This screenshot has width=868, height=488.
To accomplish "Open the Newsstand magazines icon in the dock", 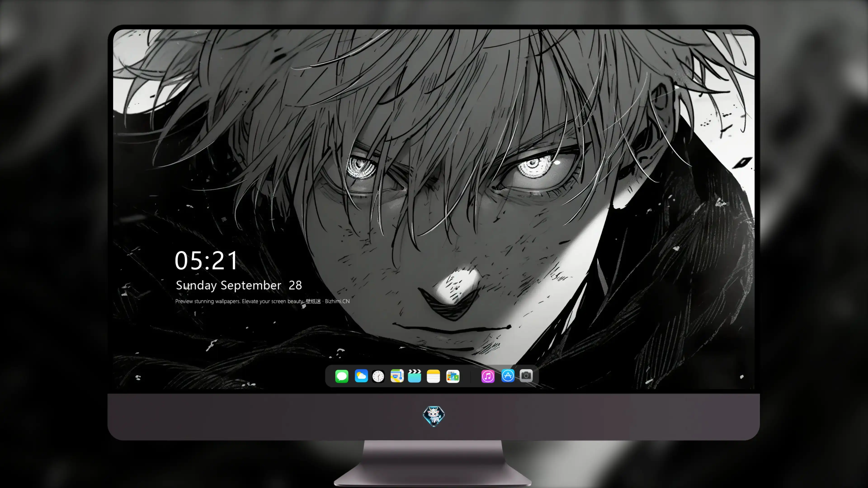I will coord(453,376).
